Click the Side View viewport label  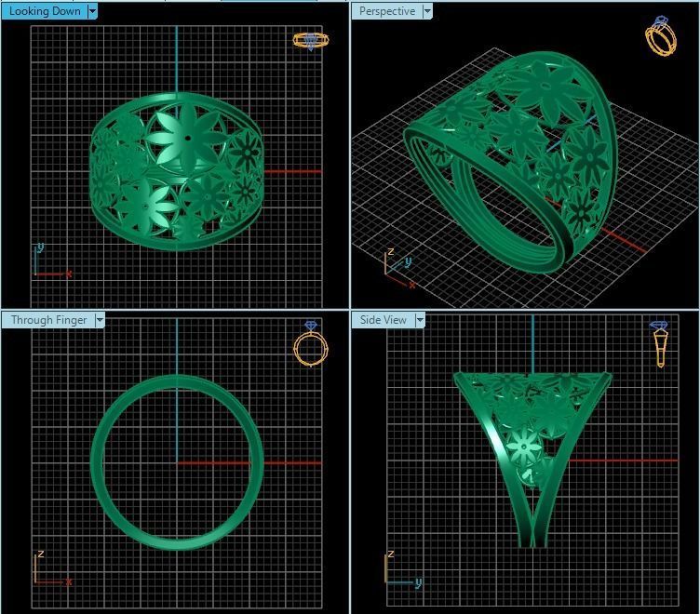click(383, 320)
